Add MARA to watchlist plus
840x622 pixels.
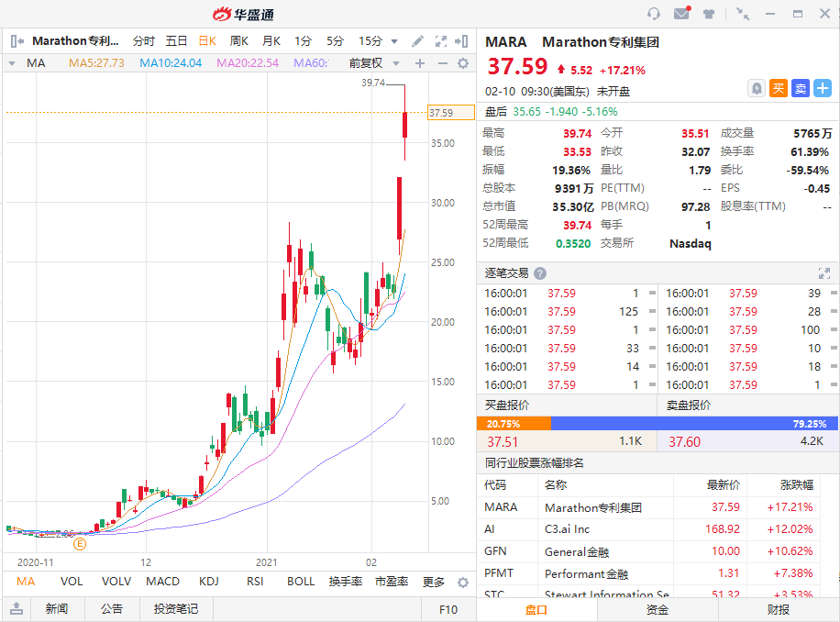coord(823,88)
